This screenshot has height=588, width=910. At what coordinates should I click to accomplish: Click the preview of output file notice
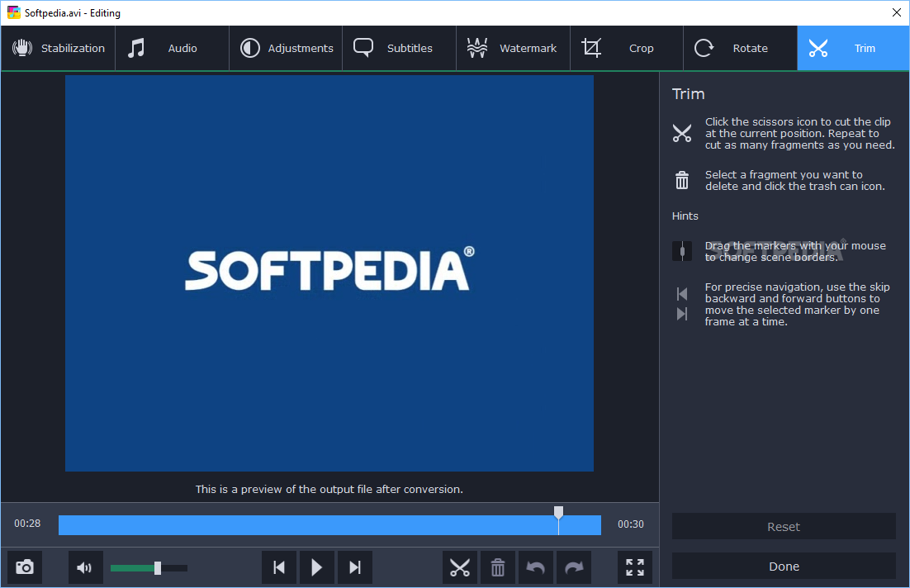329,490
